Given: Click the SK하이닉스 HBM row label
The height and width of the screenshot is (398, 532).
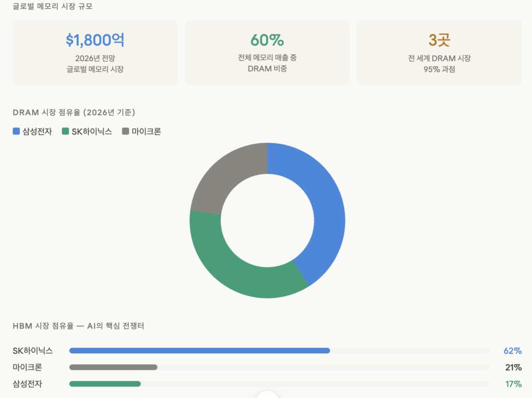Looking at the screenshot, I should tap(33, 351).
